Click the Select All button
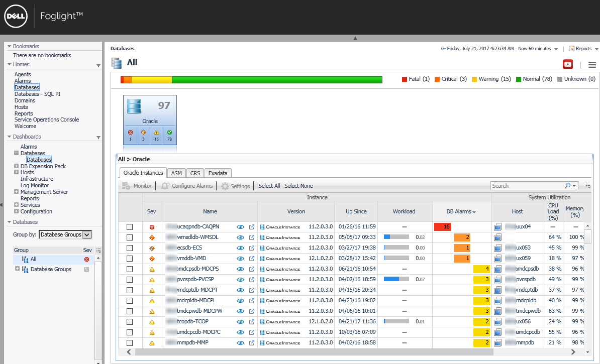Image resolution: width=600 pixels, height=364 pixels. (x=269, y=186)
